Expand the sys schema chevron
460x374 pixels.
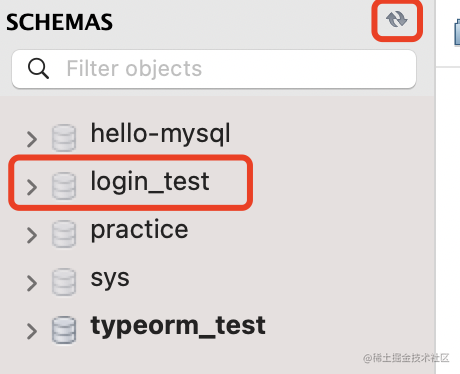(x=32, y=283)
